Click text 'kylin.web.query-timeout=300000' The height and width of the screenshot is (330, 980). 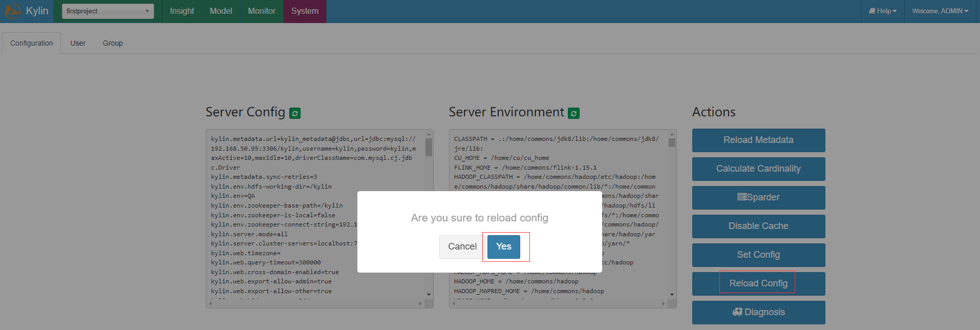click(x=266, y=262)
